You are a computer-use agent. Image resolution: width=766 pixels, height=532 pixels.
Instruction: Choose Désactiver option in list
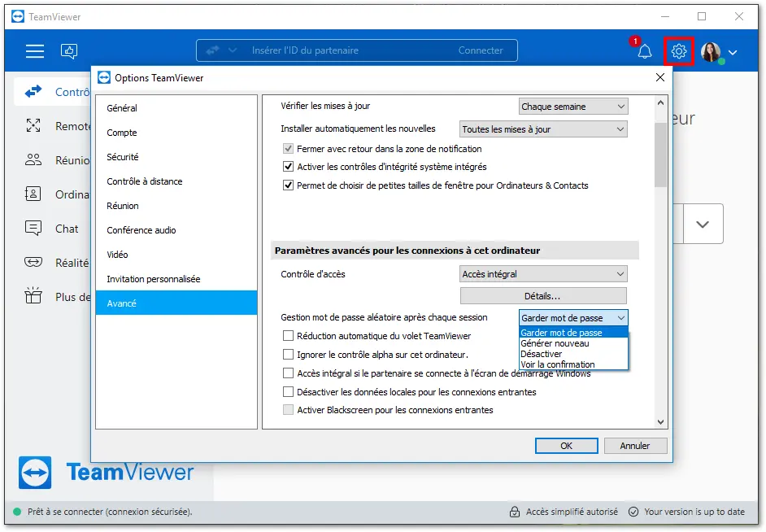[573, 354]
